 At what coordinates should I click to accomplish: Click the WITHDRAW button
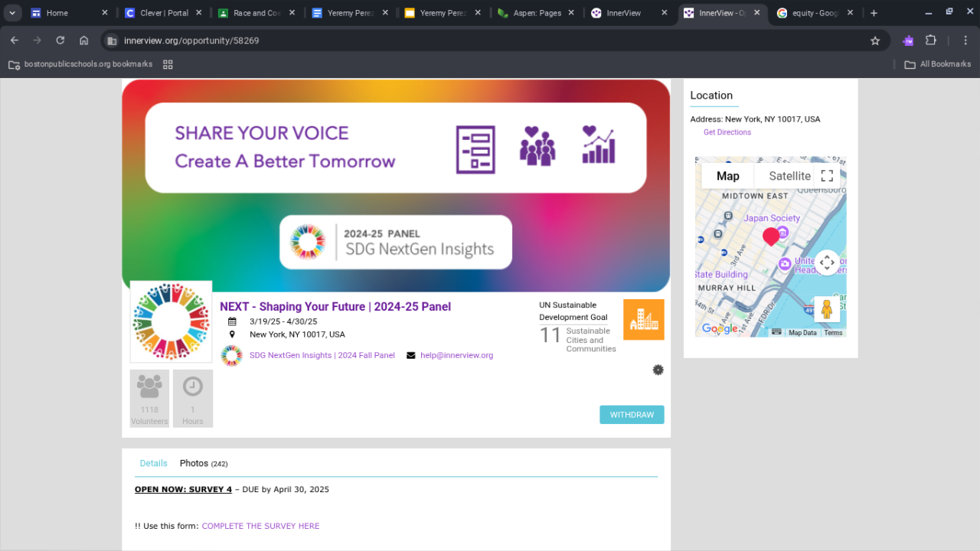(x=632, y=415)
